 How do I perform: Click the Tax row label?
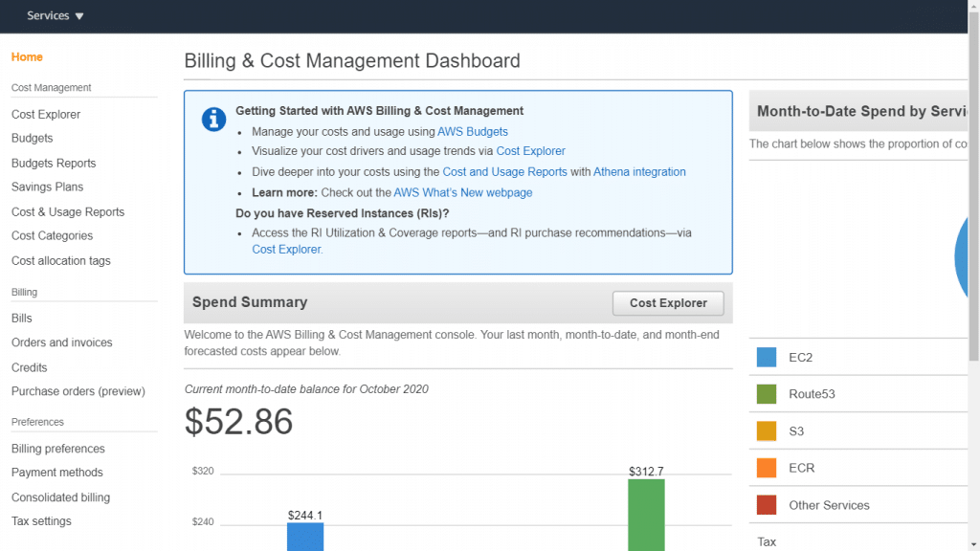click(767, 541)
